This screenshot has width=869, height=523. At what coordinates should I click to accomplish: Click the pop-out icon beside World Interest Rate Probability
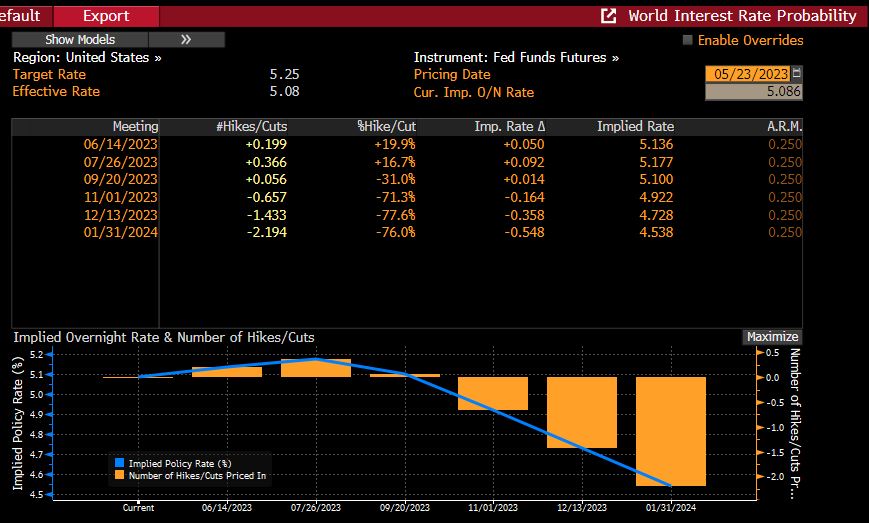coord(608,16)
